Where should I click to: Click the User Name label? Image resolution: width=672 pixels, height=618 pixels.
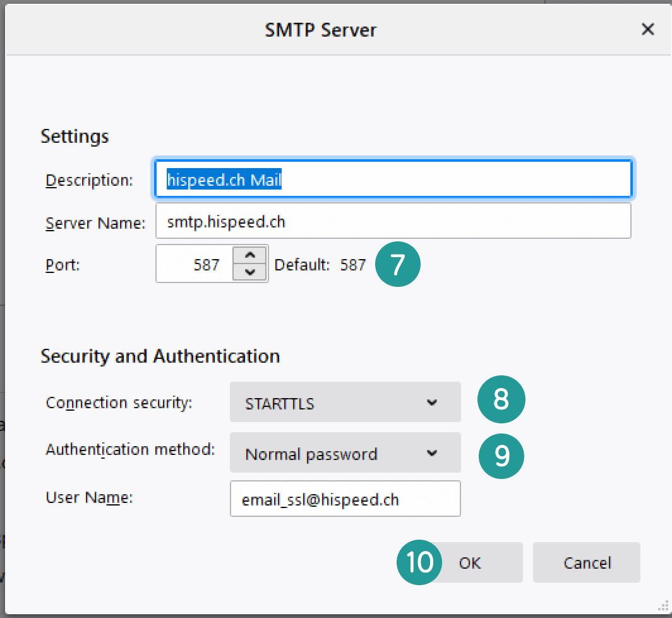(x=89, y=497)
